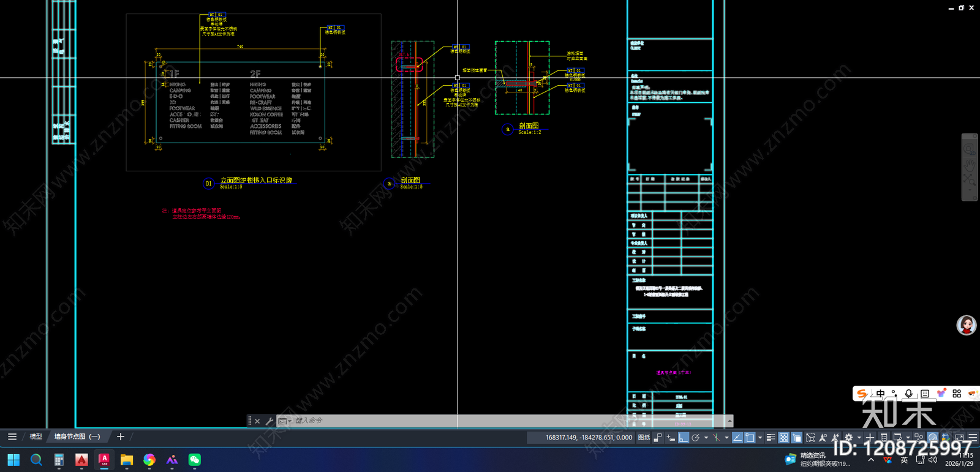Screen dimensions: 980x472
Task: Show hidden system tray icons
Action: pyautogui.click(x=871, y=460)
